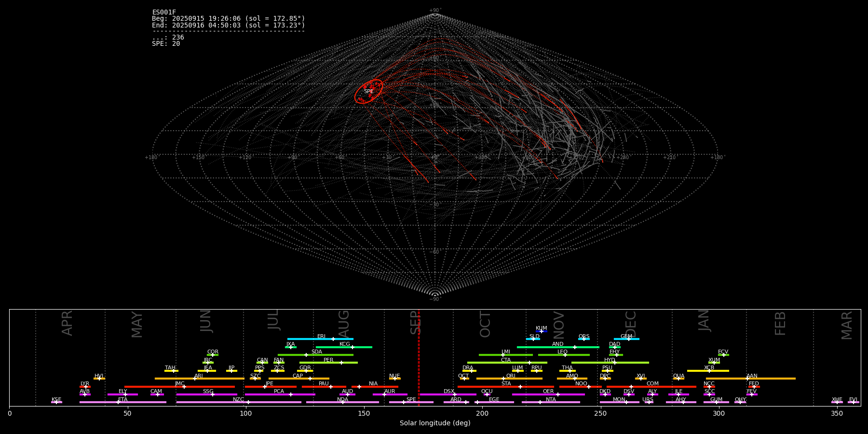Click the CAP shower label

tap(298, 376)
